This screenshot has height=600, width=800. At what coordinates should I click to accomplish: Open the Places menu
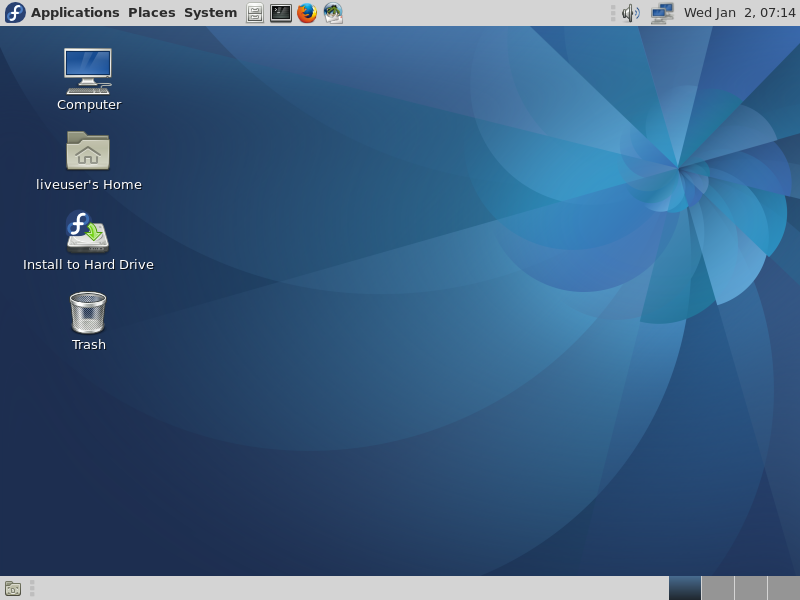[151, 13]
